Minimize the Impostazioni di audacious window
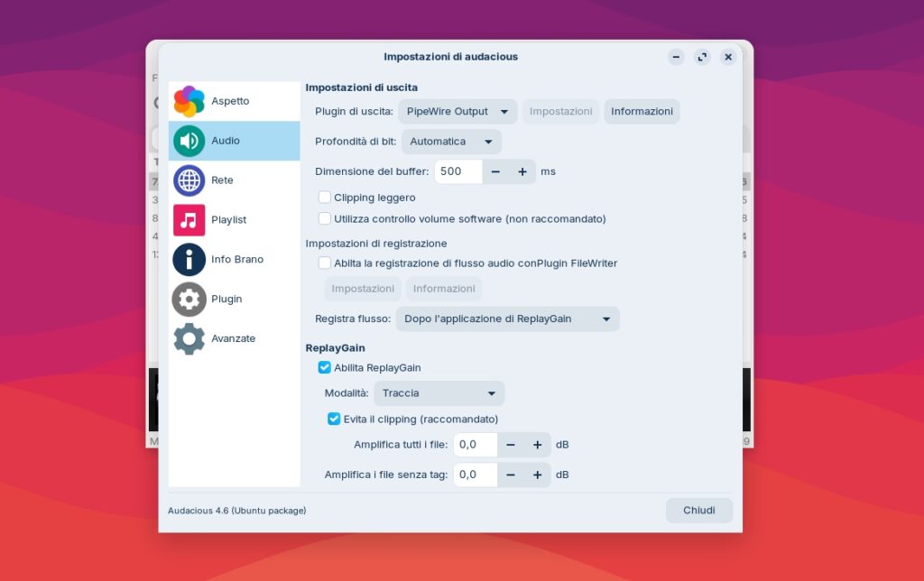Image resolution: width=924 pixels, height=581 pixels. click(x=676, y=57)
